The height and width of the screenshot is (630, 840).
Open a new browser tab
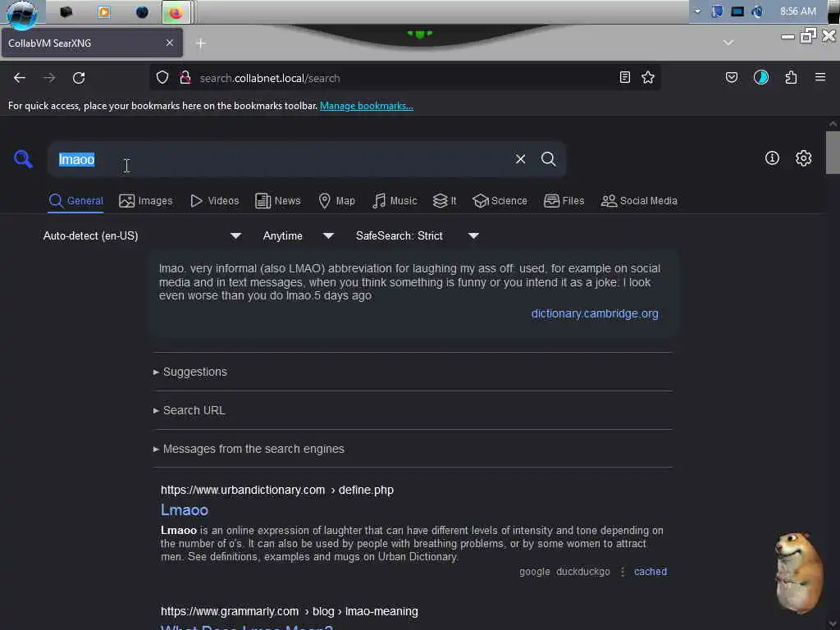(201, 43)
